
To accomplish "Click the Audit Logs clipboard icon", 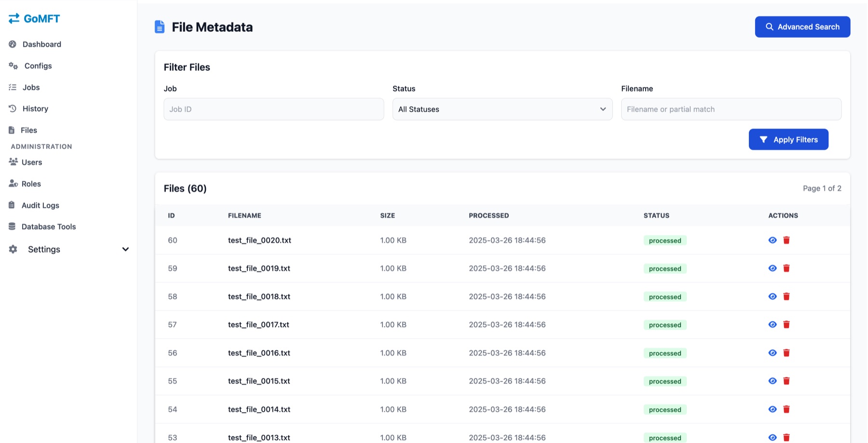I will (x=12, y=205).
